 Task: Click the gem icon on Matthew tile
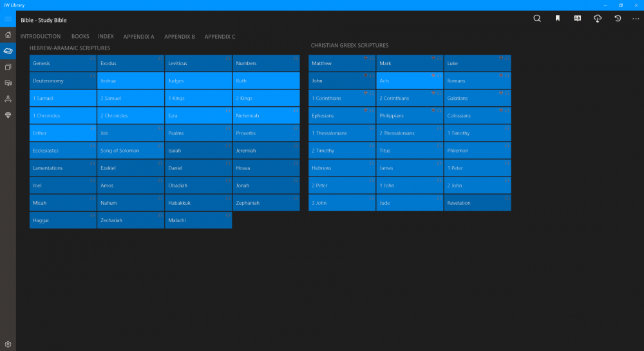point(366,59)
